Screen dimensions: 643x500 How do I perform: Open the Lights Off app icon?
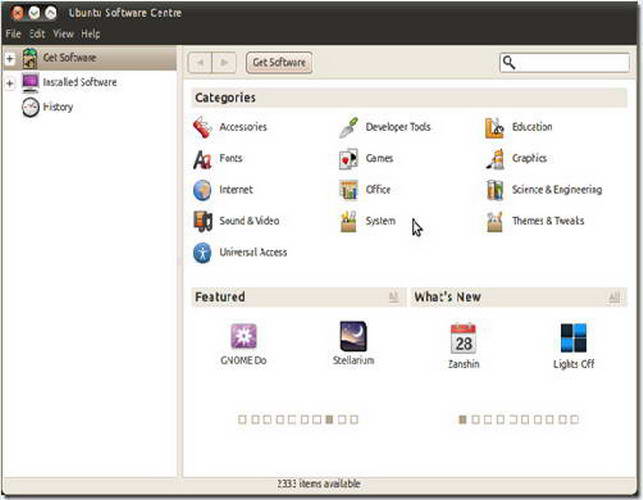click(x=573, y=338)
